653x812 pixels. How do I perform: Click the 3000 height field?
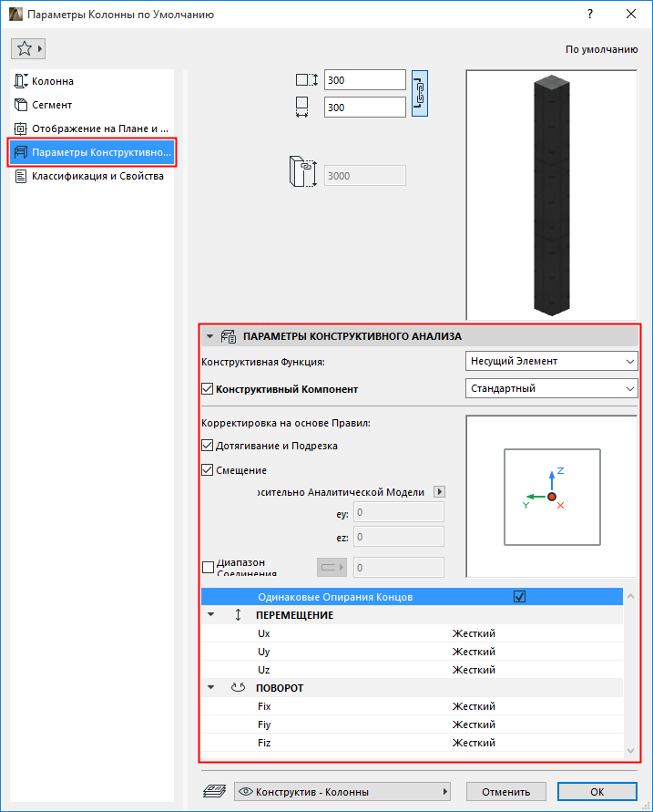tap(365, 176)
